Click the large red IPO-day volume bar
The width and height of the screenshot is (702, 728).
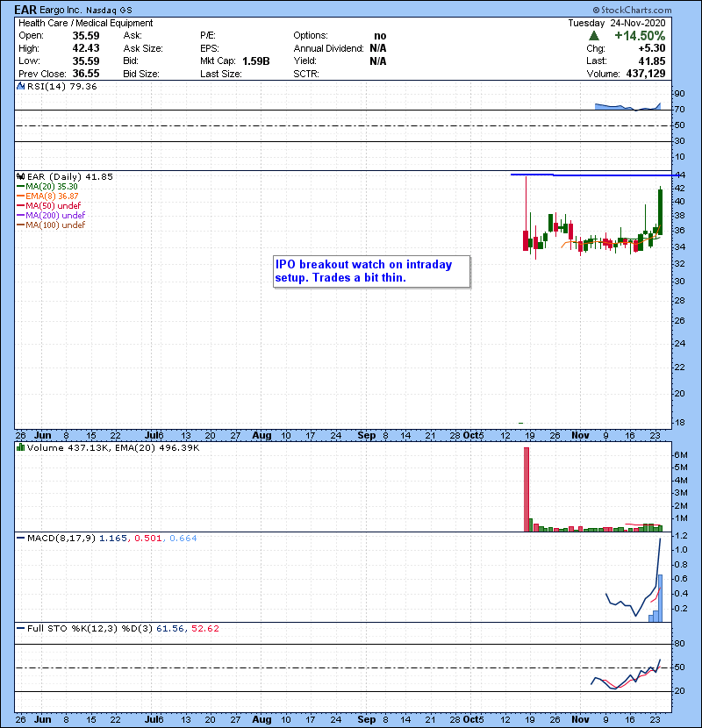526,489
